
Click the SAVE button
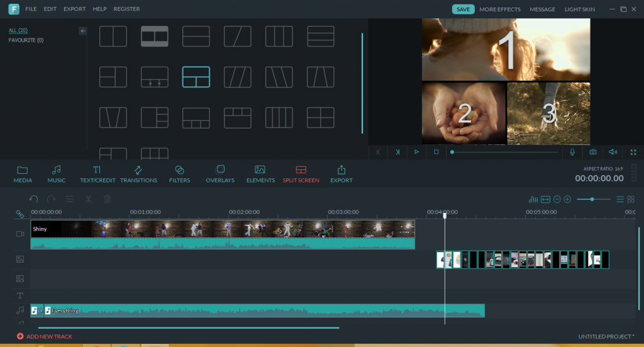463,9
